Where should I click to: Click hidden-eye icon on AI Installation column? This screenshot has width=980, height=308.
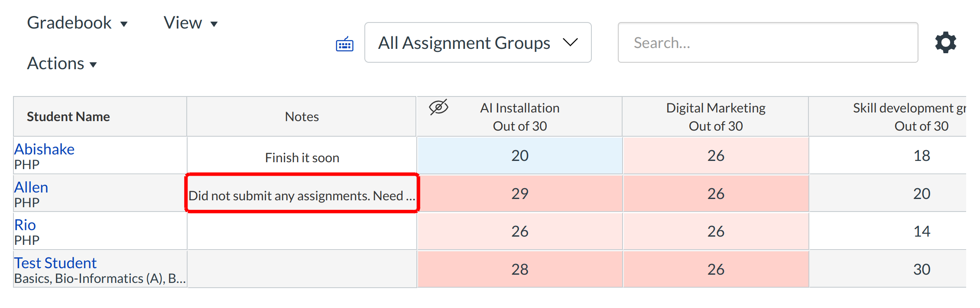coord(438,107)
